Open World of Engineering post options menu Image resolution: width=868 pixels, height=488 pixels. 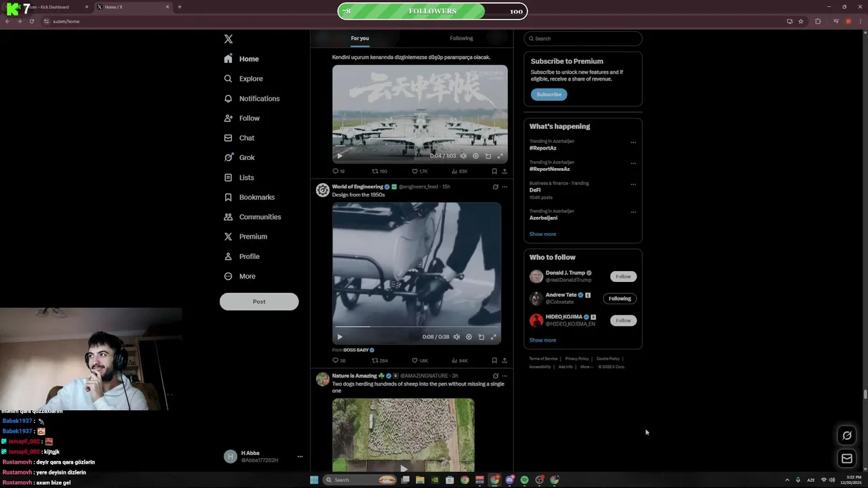[505, 187]
